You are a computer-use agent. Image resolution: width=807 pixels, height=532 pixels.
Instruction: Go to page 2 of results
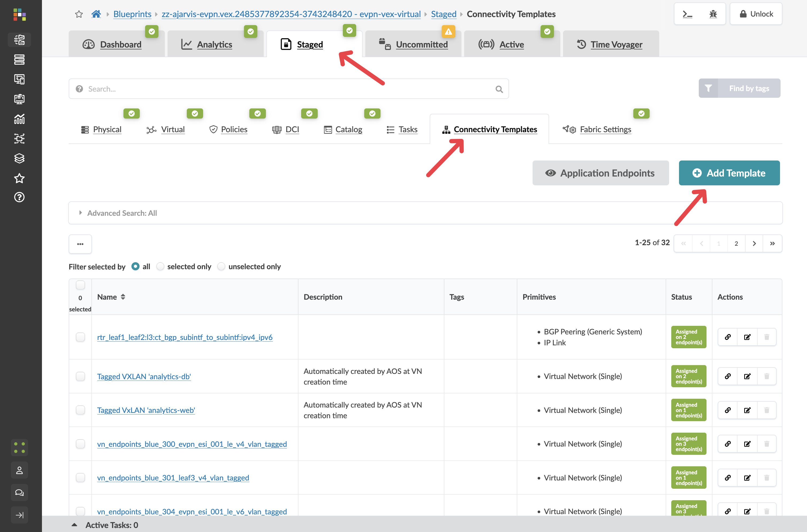tap(736, 244)
